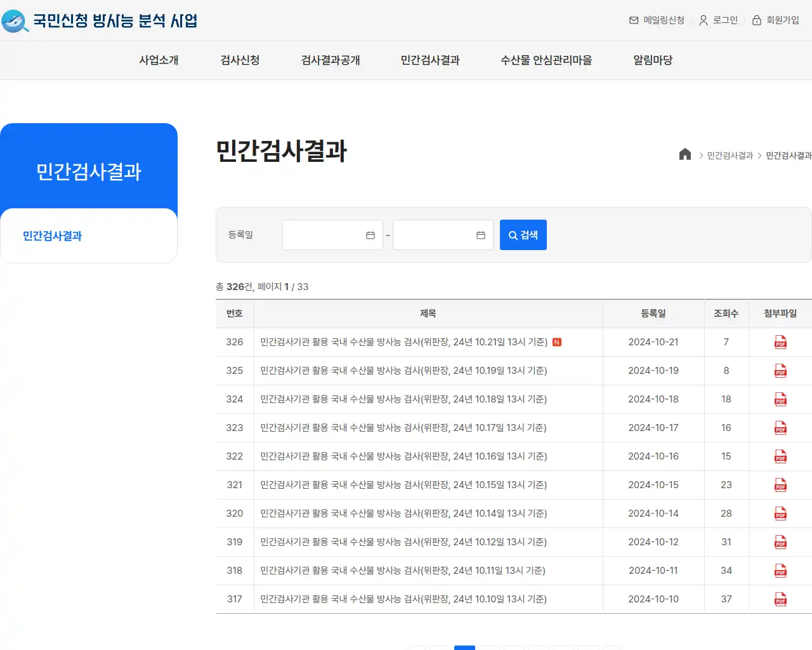Open the PDF attachment for row 325

click(x=780, y=371)
